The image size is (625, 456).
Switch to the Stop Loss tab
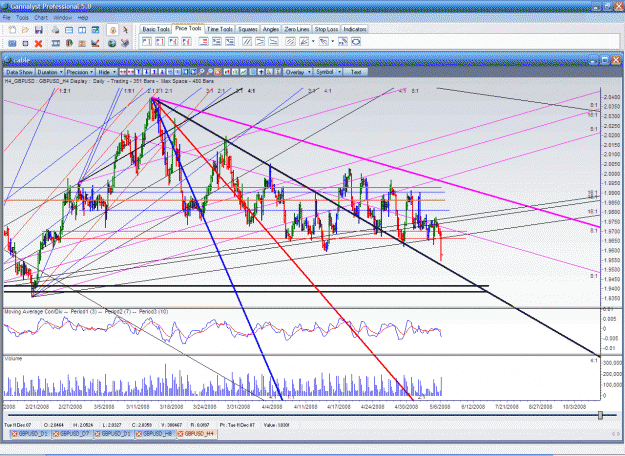point(326,29)
